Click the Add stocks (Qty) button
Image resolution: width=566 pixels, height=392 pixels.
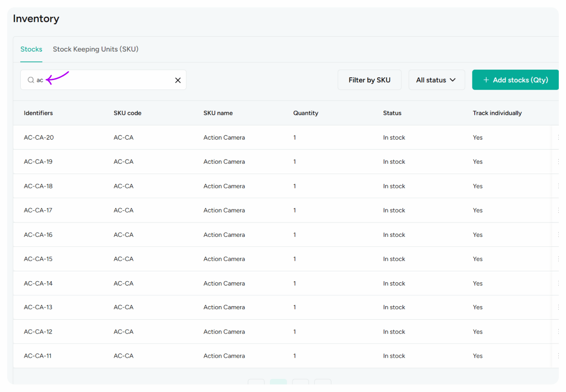[515, 80]
